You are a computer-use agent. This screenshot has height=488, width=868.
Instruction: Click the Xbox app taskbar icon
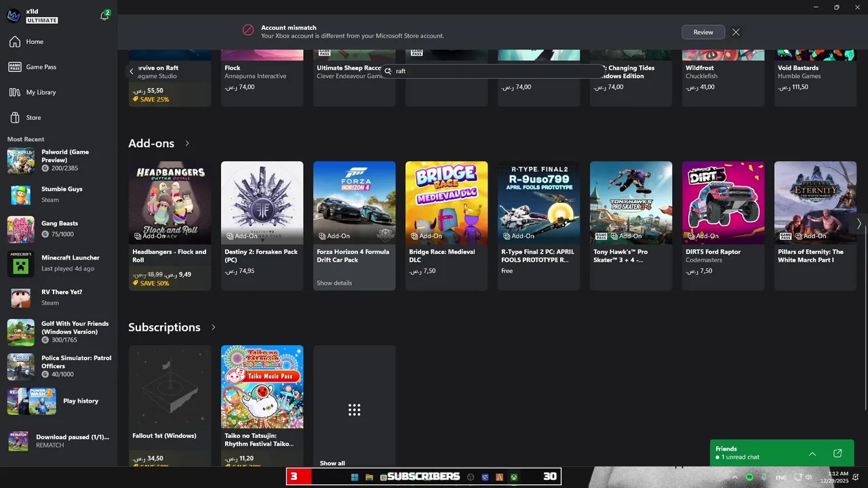(x=514, y=477)
